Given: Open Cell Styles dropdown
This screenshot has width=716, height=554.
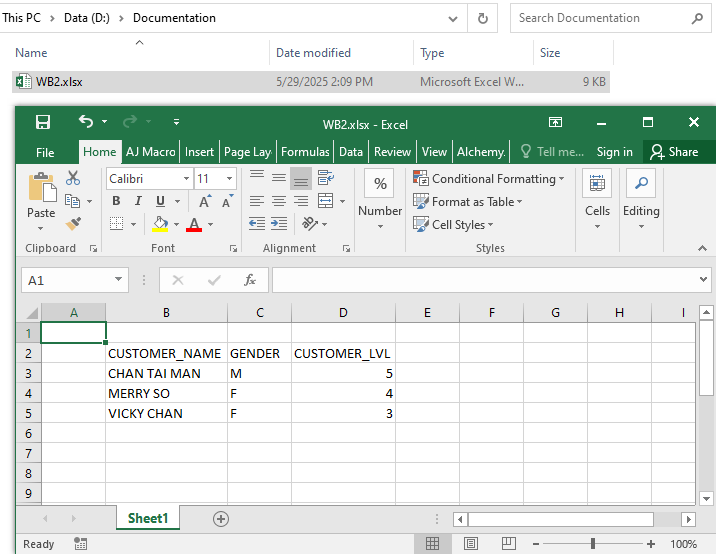Looking at the screenshot, I should coord(453,225).
